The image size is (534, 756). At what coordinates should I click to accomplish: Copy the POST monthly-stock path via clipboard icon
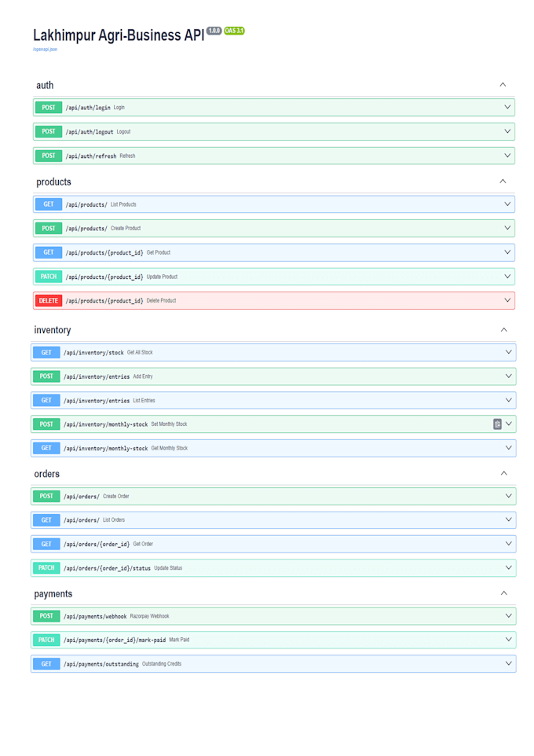497,424
